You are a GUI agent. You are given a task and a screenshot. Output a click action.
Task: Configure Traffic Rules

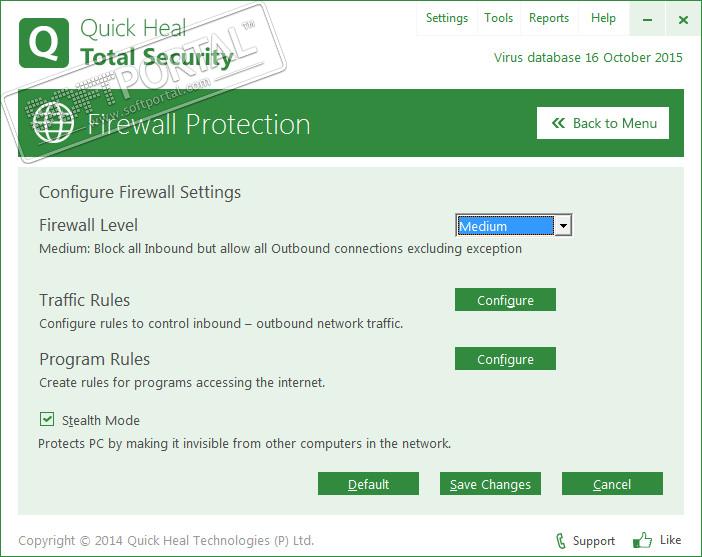[x=505, y=300]
